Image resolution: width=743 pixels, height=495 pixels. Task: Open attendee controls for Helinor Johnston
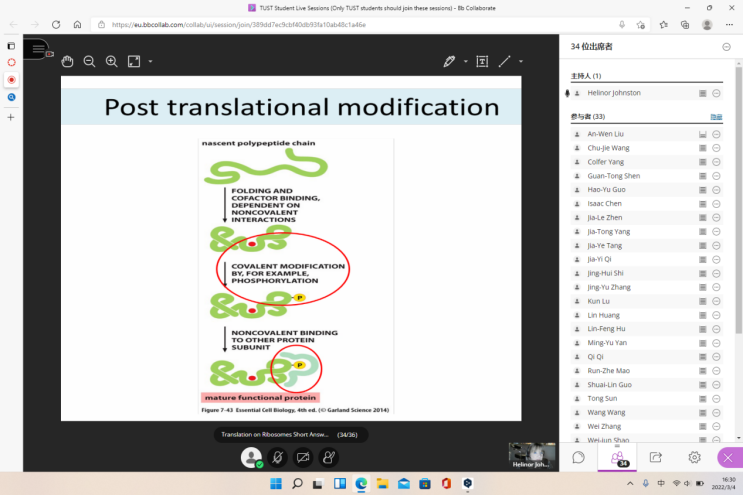(x=716, y=93)
